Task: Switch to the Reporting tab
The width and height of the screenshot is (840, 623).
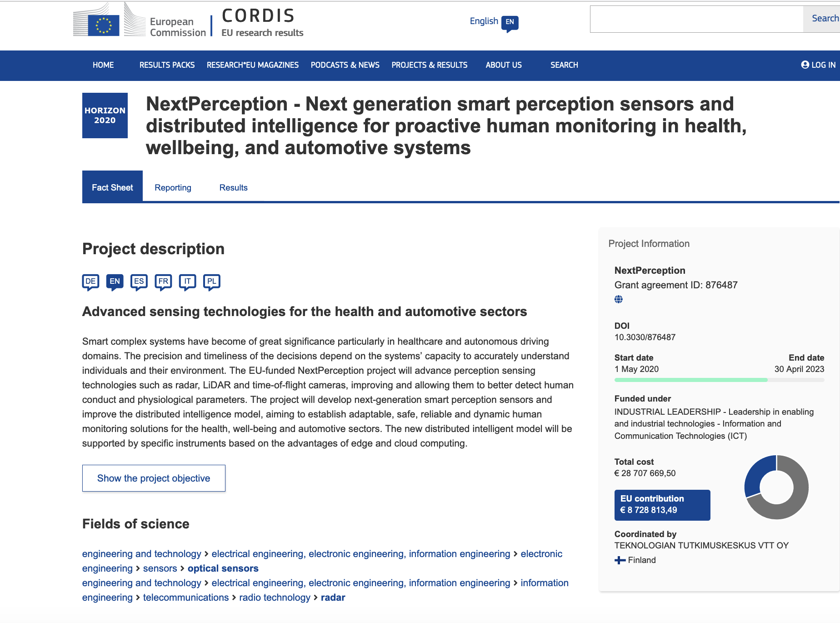Action: coord(173,188)
